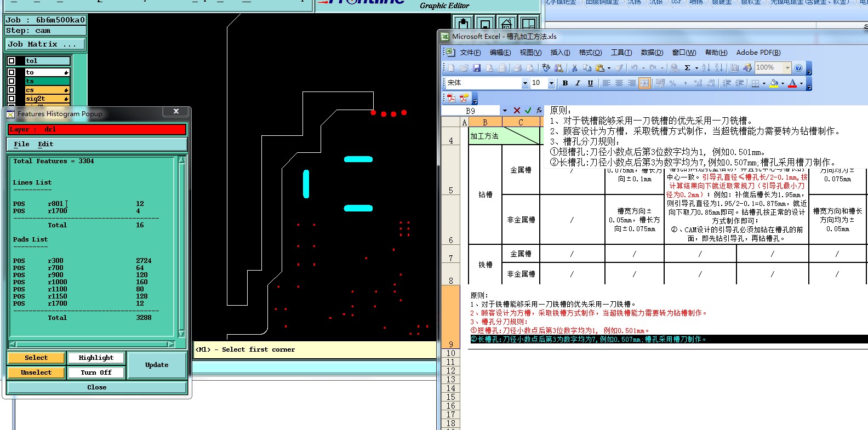
Task: Open the Borders dropdown arrow
Action: click(764, 83)
